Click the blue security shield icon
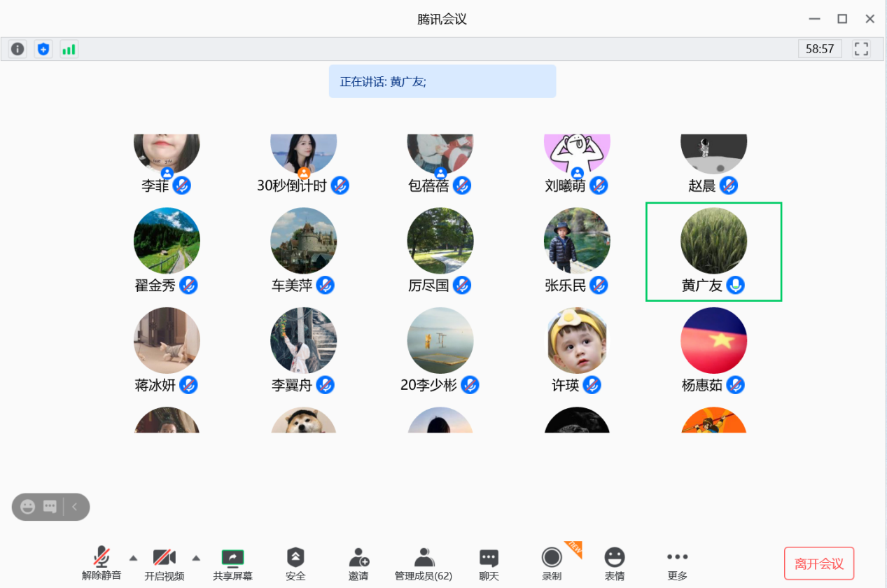 tap(43, 49)
